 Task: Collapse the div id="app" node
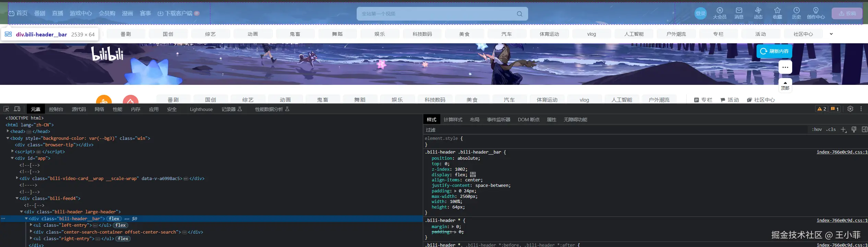click(12, 158)
